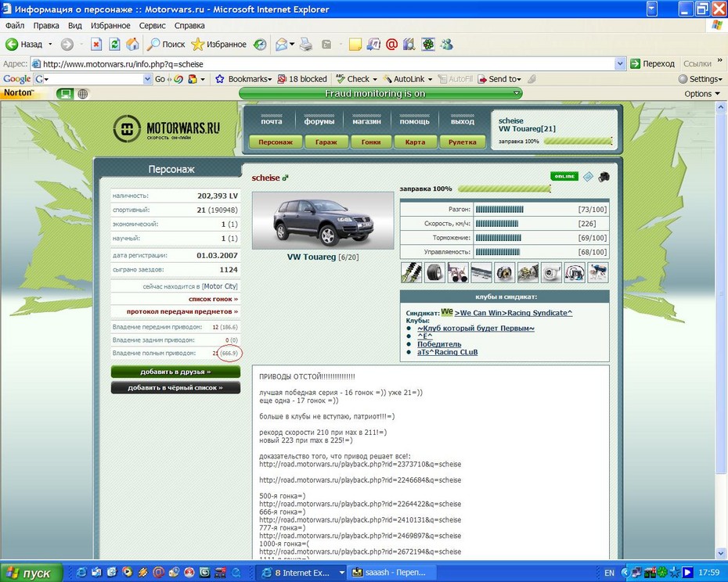
Task: Open the Правка menu
Action: tap(46, 26)
